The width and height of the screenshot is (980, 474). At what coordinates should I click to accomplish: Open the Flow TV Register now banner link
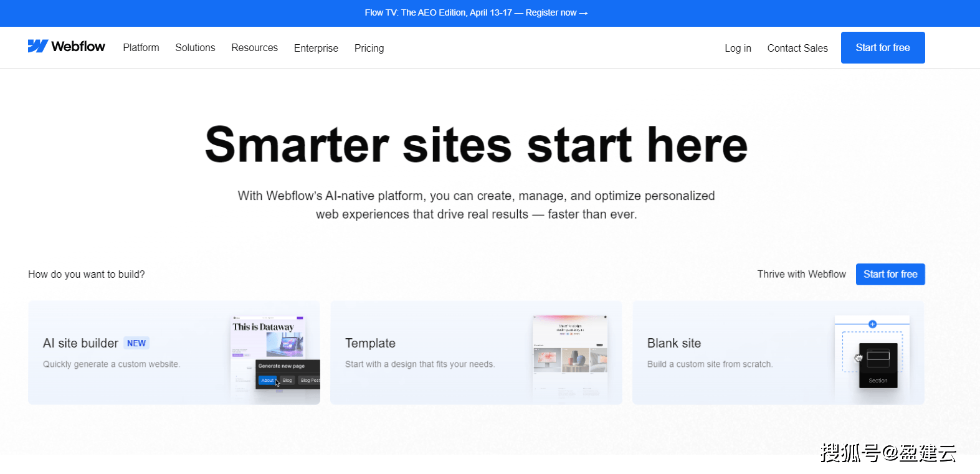(x=476, y=12)
